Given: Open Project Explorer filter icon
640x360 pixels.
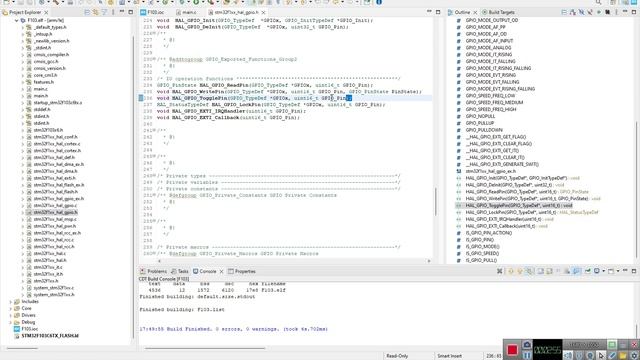Looking at the screenshot, I should click(x=104, y=12).
